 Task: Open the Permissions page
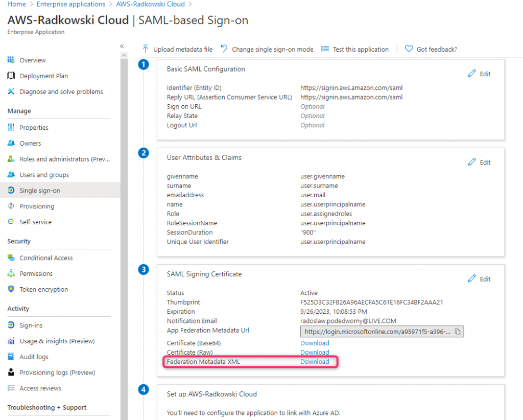point(36,273)
